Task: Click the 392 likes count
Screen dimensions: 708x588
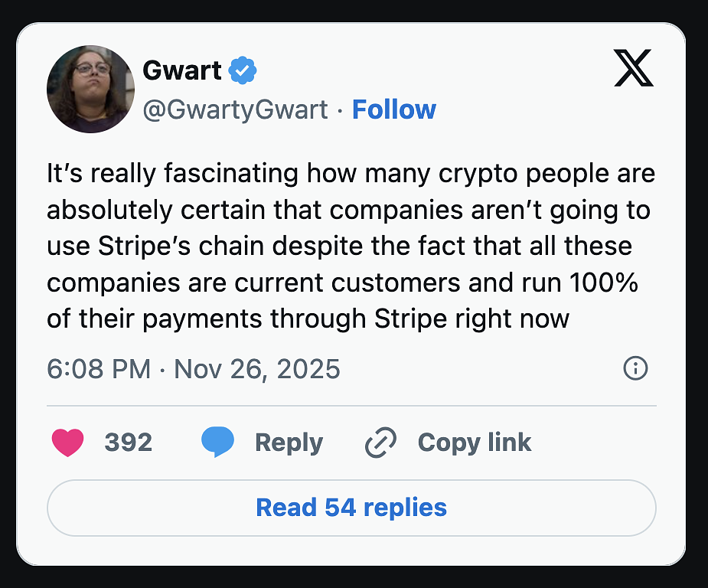Action: tap(128, 443)
